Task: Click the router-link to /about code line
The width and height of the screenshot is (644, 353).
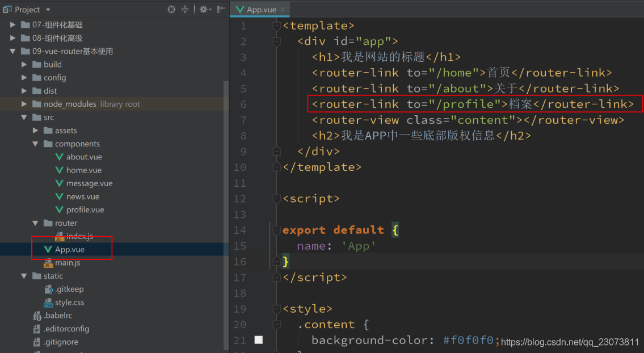Action: point(465,89)
